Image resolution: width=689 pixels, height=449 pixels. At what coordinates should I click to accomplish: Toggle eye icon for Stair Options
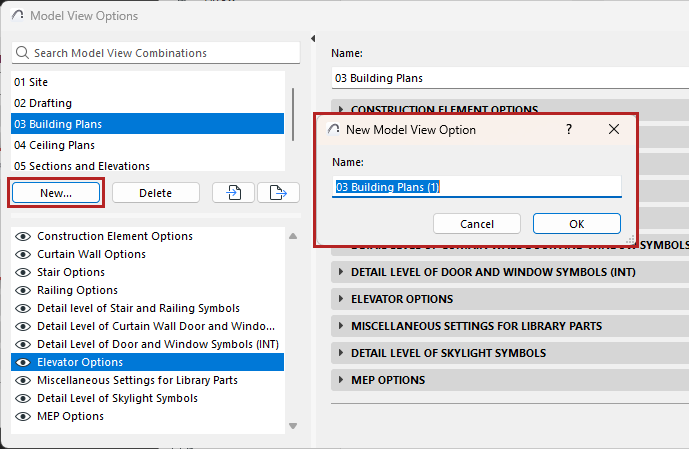pos(23,272)
